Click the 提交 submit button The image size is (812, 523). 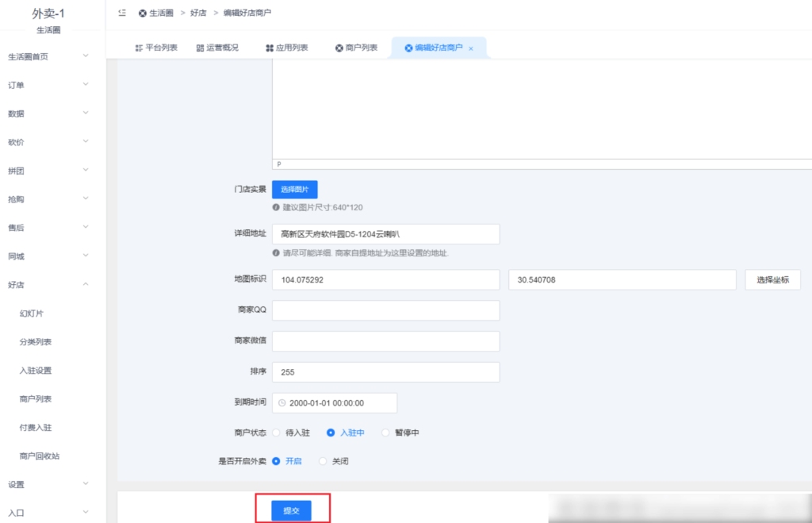tap(293, 511)
